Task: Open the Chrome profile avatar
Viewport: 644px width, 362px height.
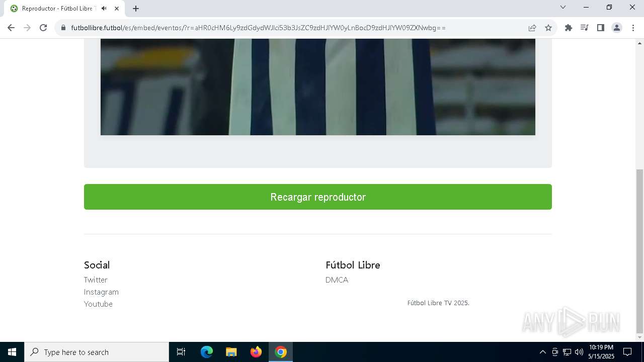Action: (x=617, y=28)
